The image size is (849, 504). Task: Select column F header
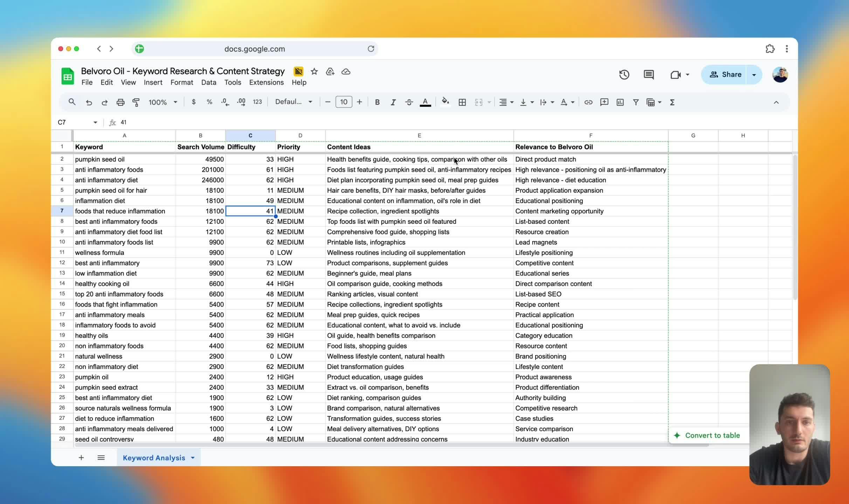click(591, 135)
